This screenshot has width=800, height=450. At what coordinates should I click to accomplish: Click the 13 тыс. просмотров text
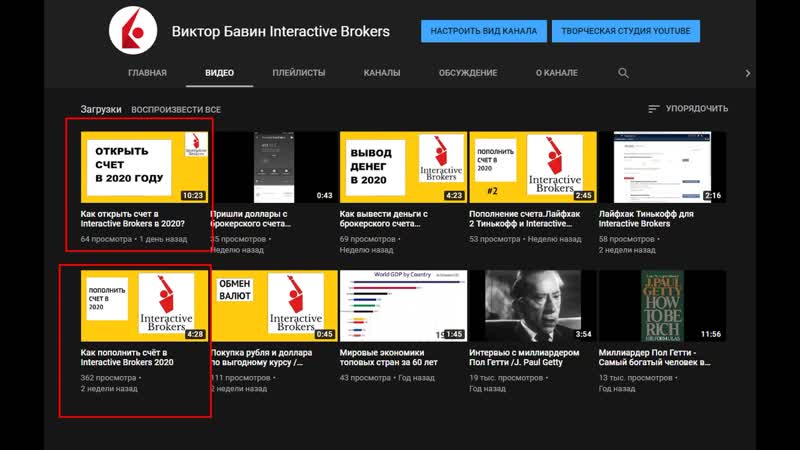coord(636,378)
